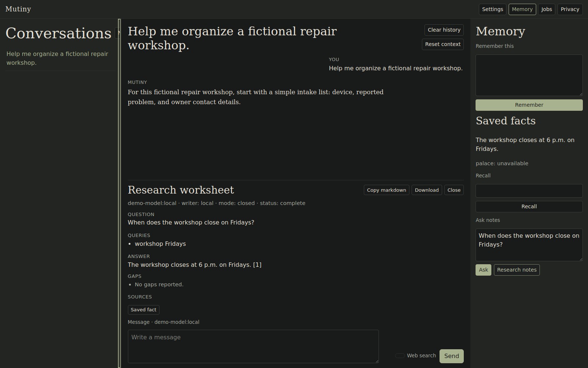Click the Recall button
The height and width of the screenshot is (368, 588).
coord(529,206)
